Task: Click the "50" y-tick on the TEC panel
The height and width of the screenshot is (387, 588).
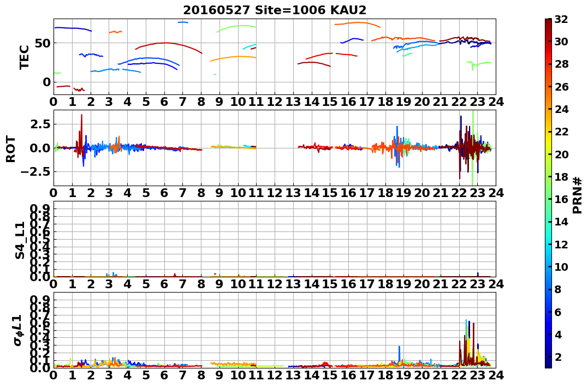Action: (x=43, y=43)
